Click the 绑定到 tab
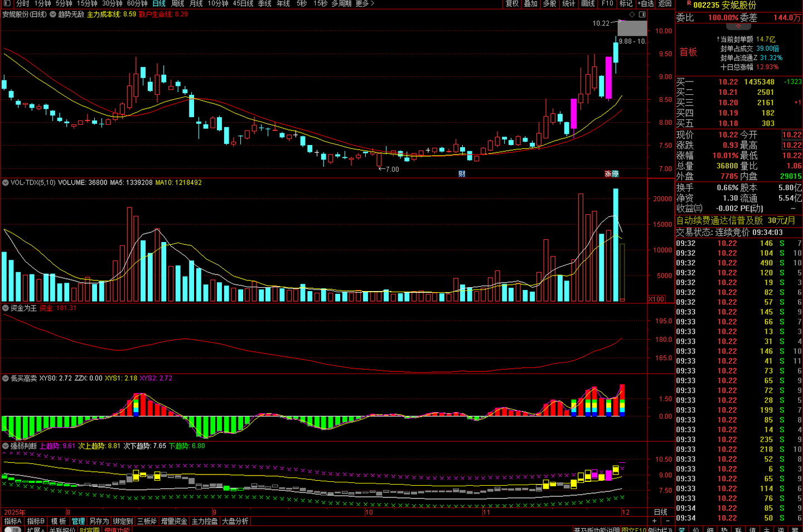803x532 pixels. coord(123,521)
